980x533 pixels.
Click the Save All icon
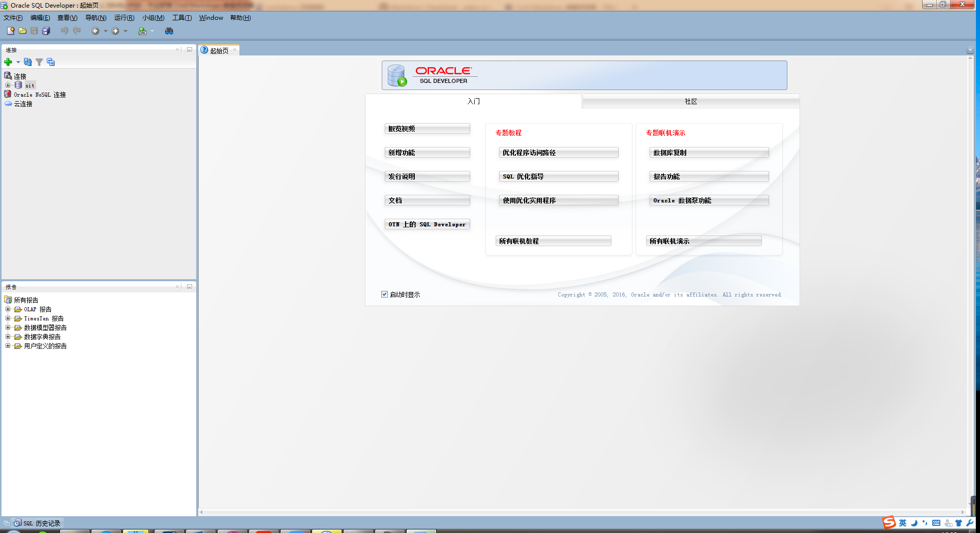pyautogui.click(x=46, y=31)
